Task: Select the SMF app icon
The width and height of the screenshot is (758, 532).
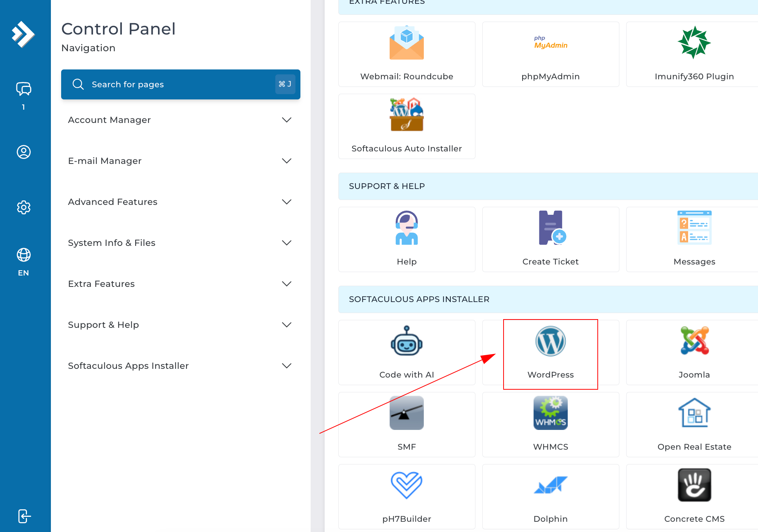Action: [x=406, y=413]
